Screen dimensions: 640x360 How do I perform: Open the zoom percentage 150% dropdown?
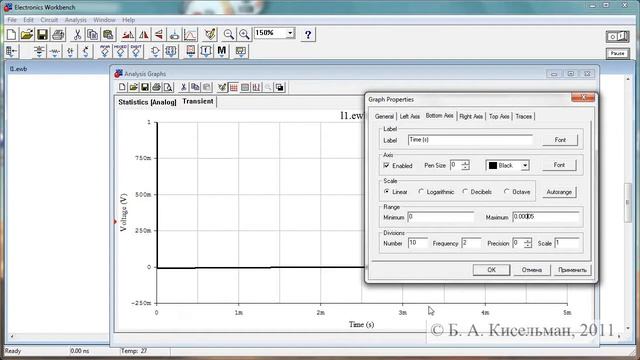click(x=290, y=33)
